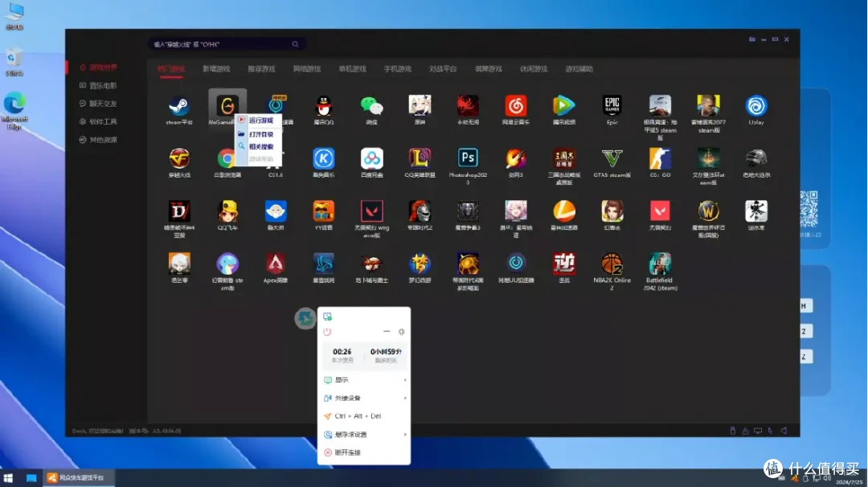Open the NetEase Cloud Music icon
Viewport: 868px width, 487px height.
[x=515, y=106]
